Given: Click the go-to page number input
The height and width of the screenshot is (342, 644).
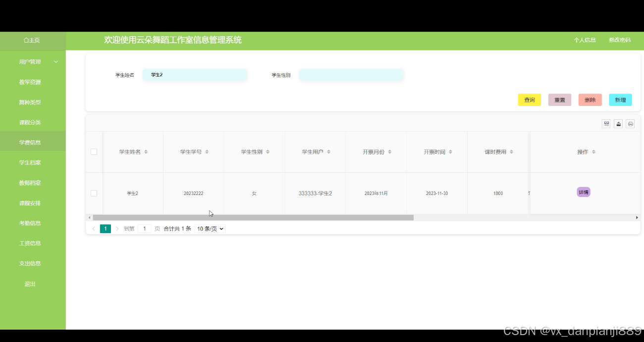Looking at the screenshot, I should (x=144, y=229).
